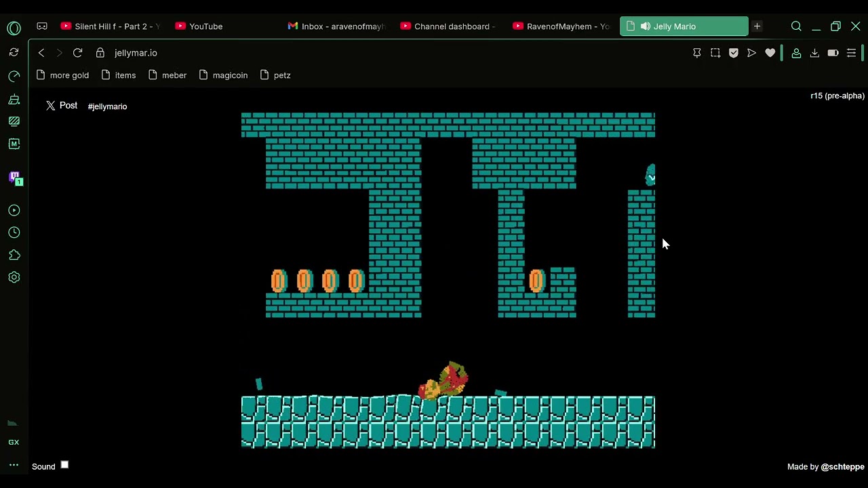The image size is (868, 488).
Task: Open the 'more gold' bookmark
Action: 62,75
